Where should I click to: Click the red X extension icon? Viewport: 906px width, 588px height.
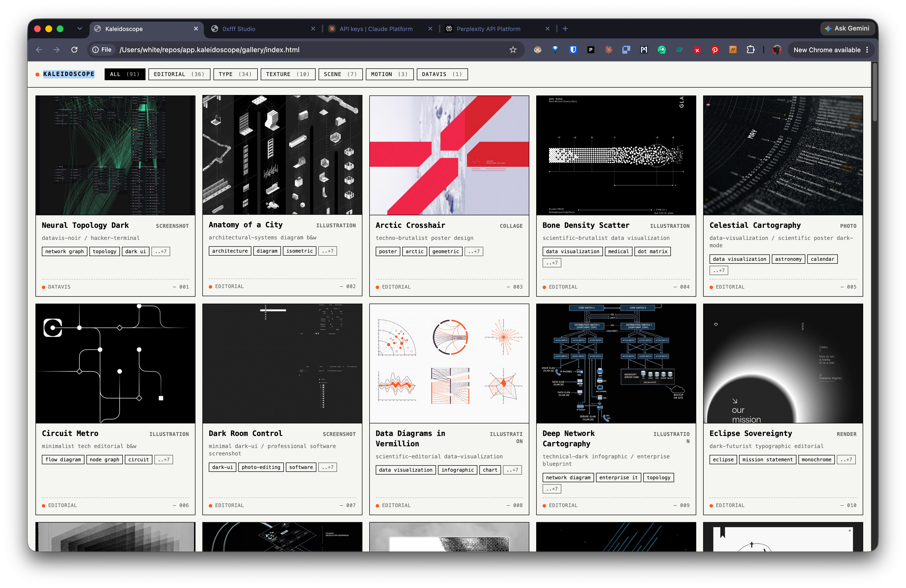pos(697,50)
